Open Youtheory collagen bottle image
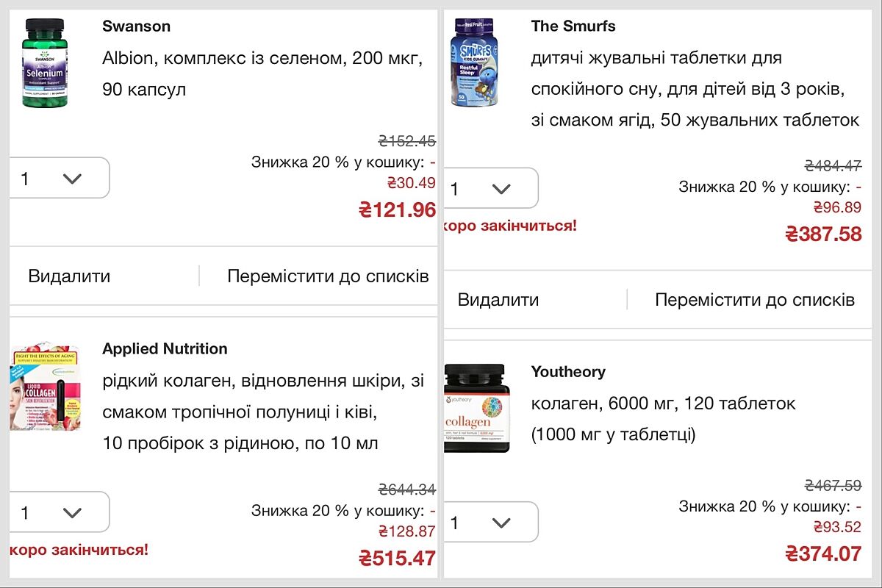Image resolution: width=882 pixels, height=588 pixels. point(476,409)
